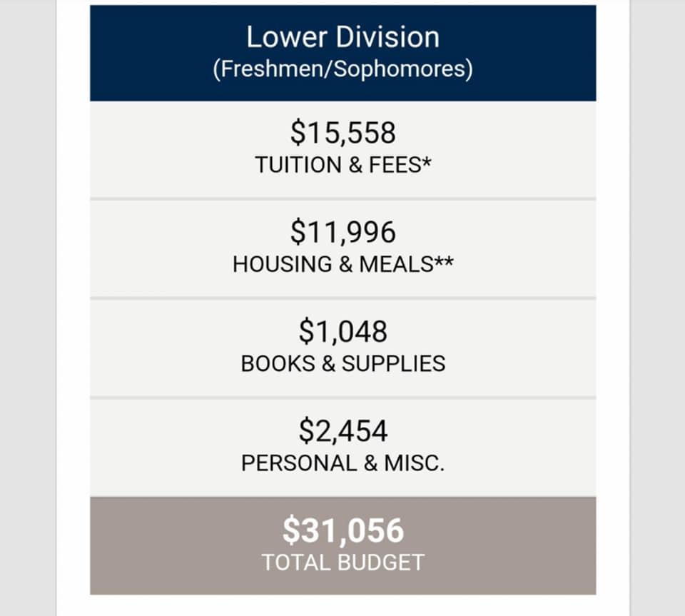Image resolution: width=685 pixels, height=616 pixels.
Task: Click the $15,558 tuition amount
Action: [343, 133]
